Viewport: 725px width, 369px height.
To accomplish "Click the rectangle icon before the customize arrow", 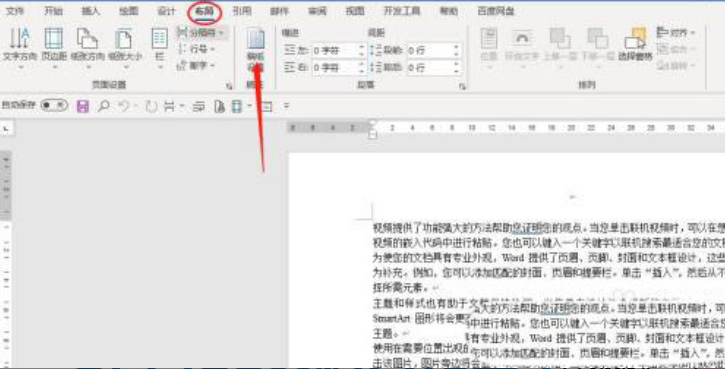I will point(267,106).
